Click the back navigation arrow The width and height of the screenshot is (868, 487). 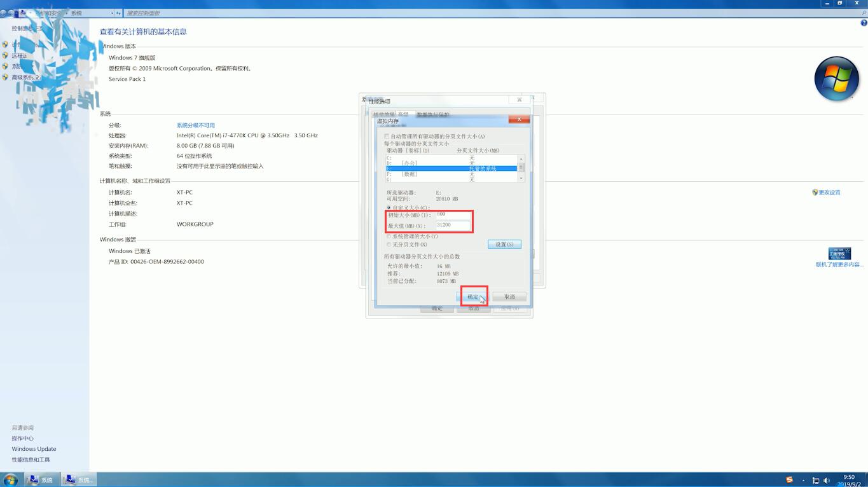tap(3, 13)
